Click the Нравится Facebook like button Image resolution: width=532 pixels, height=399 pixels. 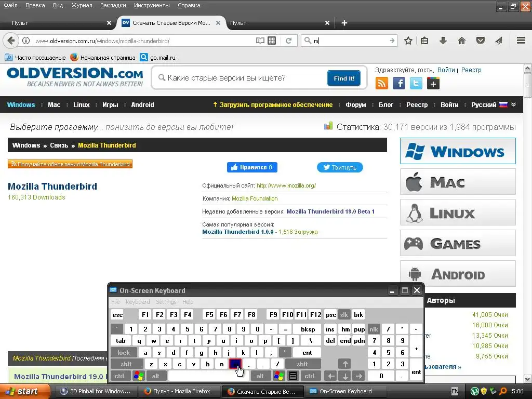pyautogui.click(x=252, y=167)
